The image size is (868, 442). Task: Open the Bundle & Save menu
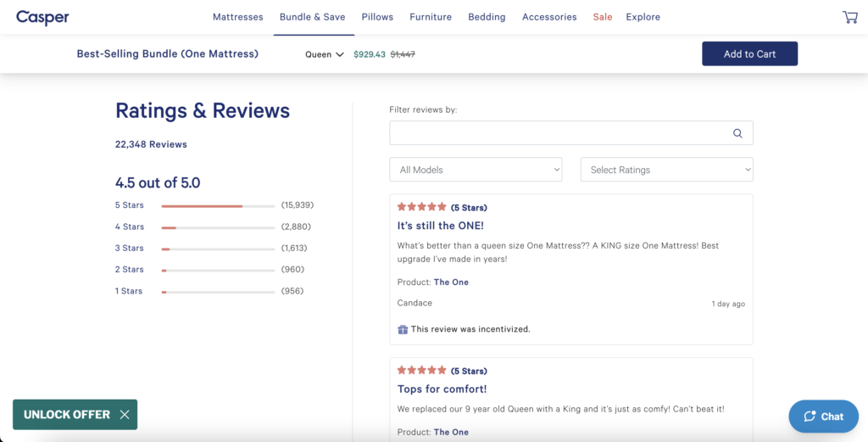coord(312,17)
